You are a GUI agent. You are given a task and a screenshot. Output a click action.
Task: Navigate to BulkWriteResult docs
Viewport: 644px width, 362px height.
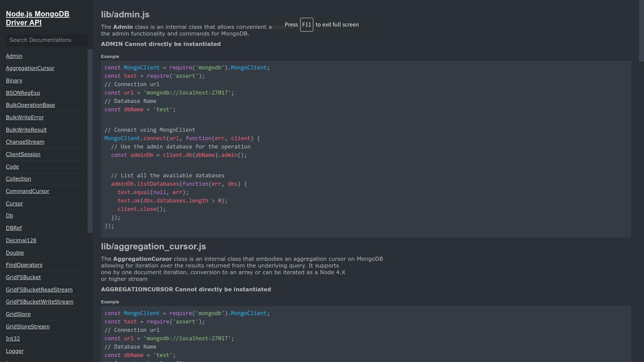point(26,130)
